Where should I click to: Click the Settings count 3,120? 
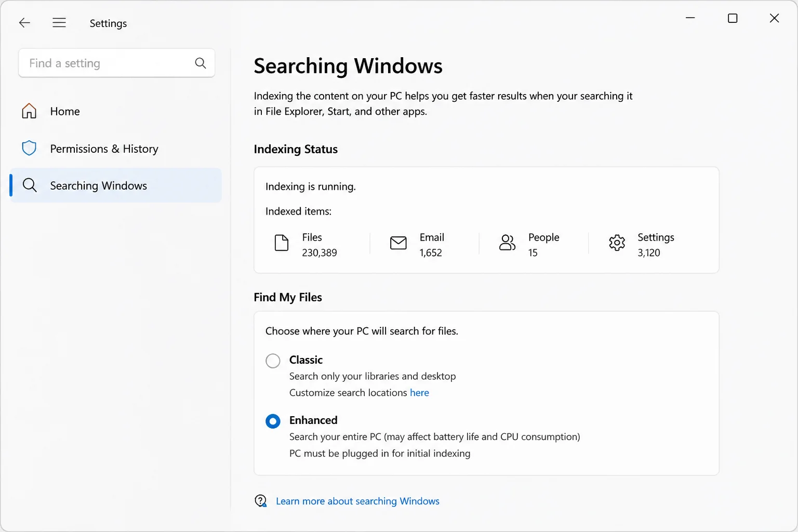tap(649, 252)
